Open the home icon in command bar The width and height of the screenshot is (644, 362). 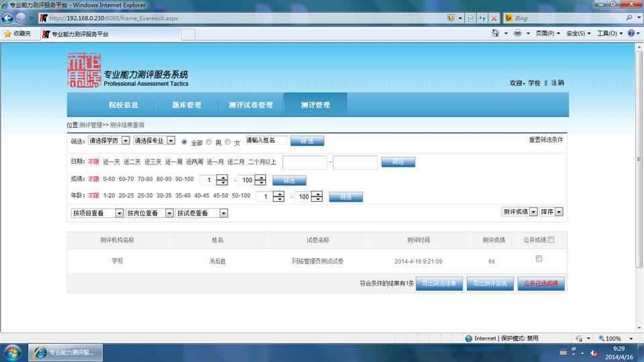495,34
